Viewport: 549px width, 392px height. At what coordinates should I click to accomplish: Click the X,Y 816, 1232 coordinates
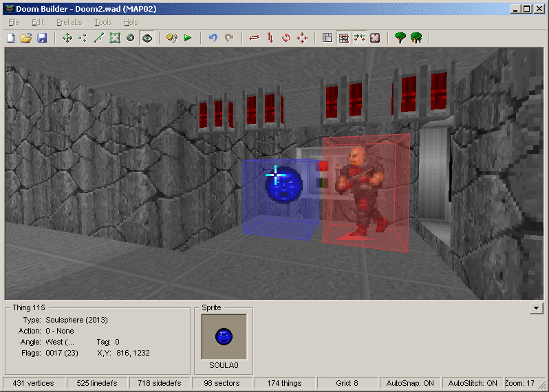point(133,353)
